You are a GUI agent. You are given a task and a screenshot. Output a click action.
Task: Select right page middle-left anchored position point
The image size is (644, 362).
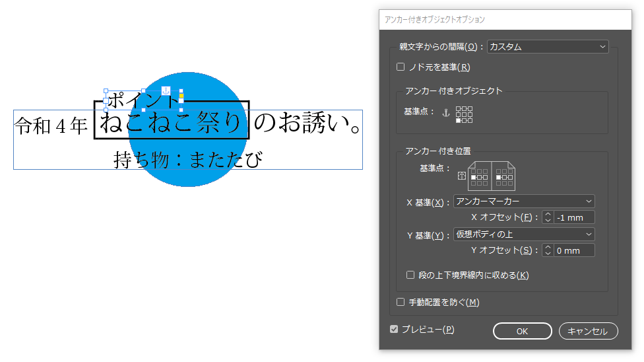tap(498, 177)
